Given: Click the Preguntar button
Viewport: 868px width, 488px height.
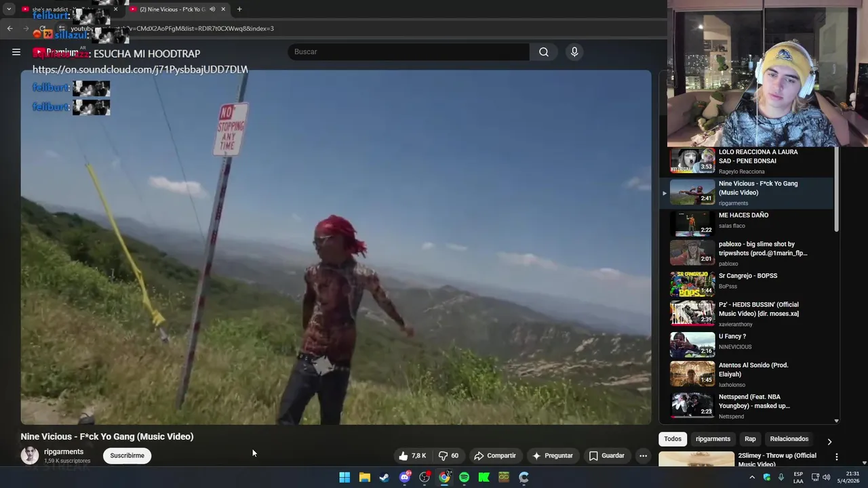Looking at the screenshot, I should coord(553,455).
